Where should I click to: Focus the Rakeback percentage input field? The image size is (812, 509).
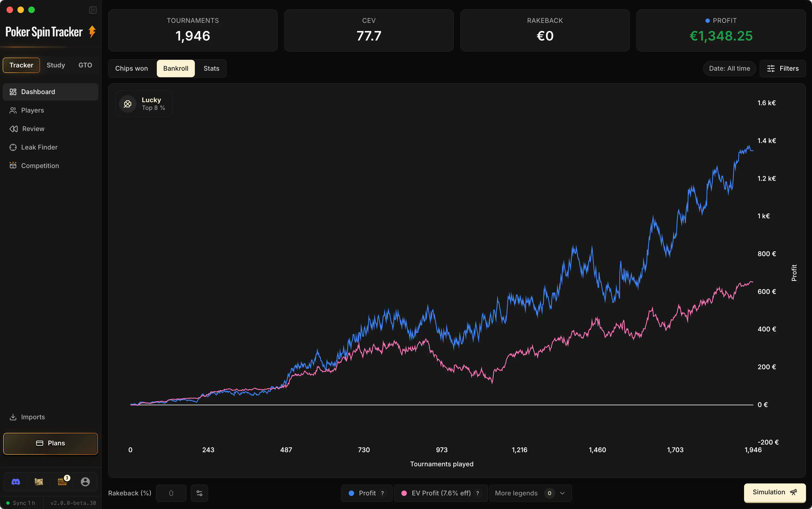pos(171,493)
